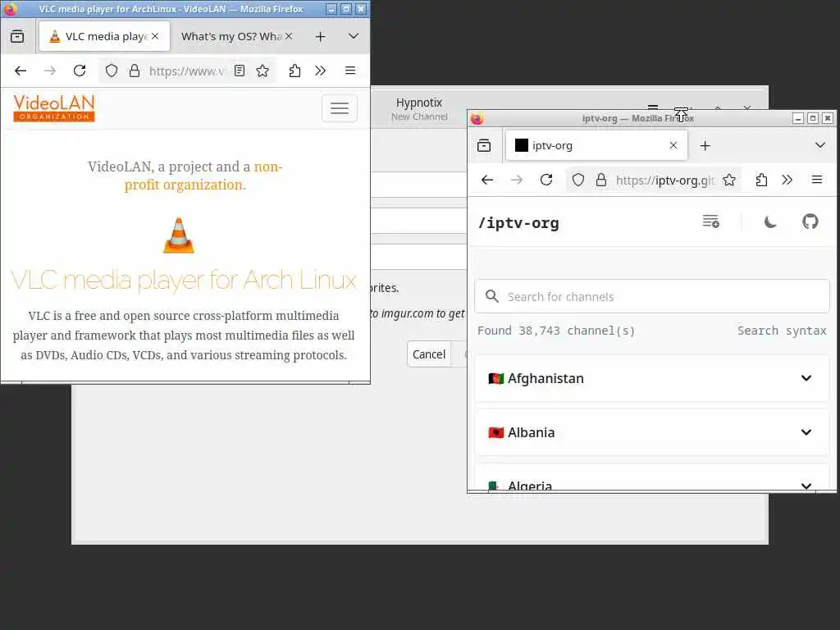Open VideoLAN hamburger navigation menu

pos(340,108)
